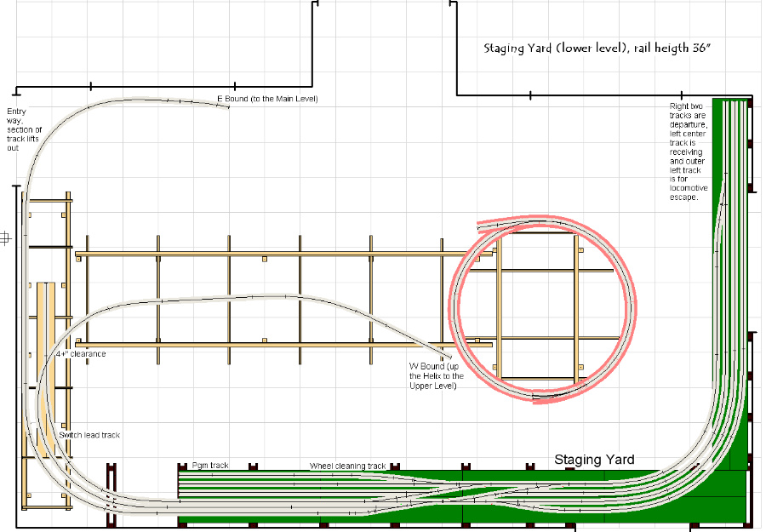Select the large 'Staging Yard' label
766x532 pixels.
tap(594, 459)
